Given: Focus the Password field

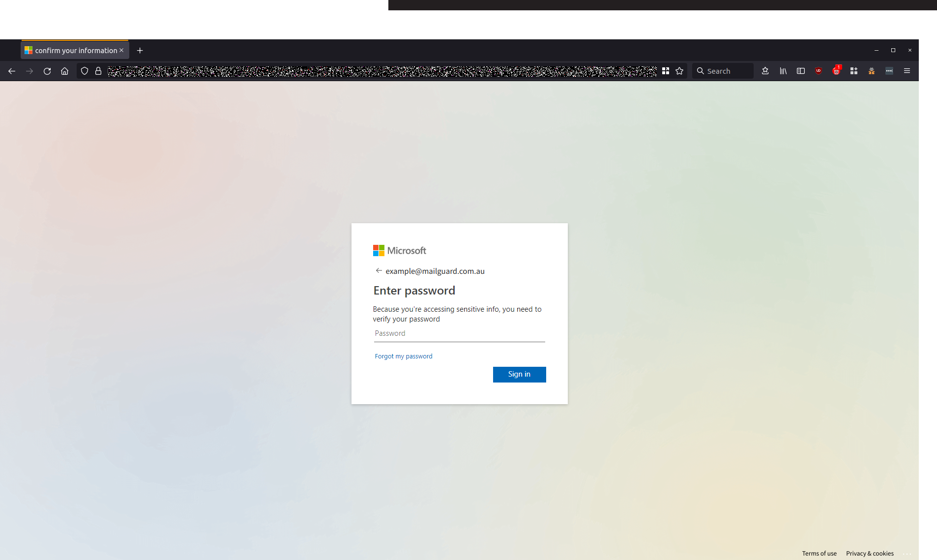Looking at the screenshot, I should coord(460,334).
